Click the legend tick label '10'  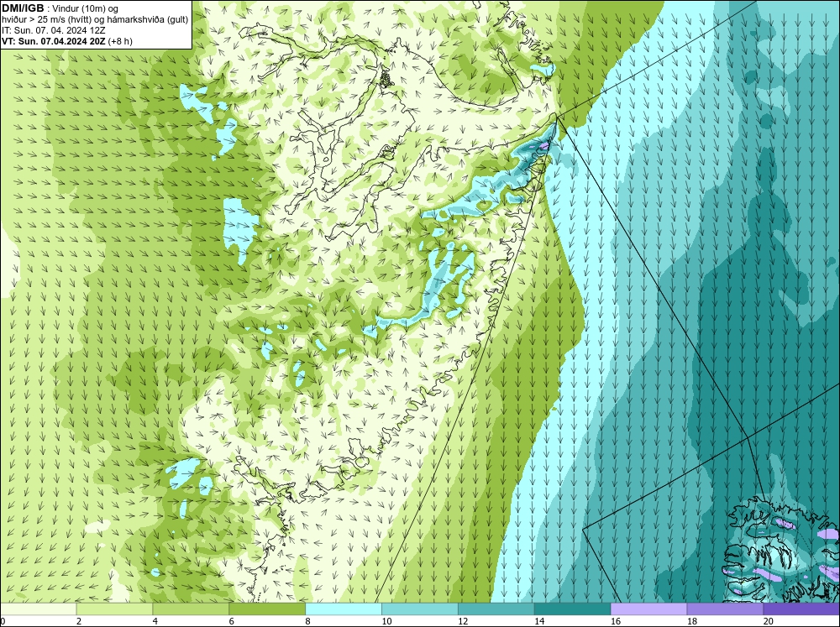386,621
